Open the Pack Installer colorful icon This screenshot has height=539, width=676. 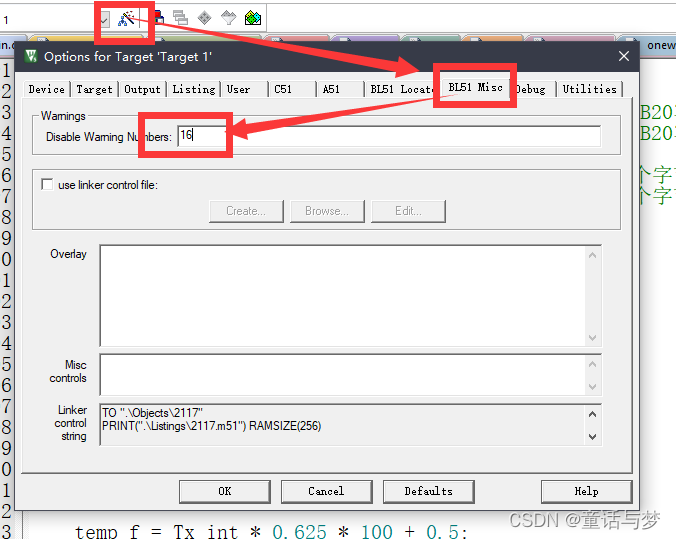(x=253, y=18)
